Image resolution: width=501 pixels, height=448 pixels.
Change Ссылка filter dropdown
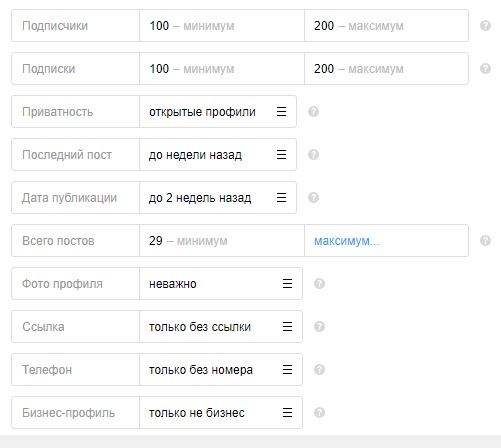click(221, 327)
